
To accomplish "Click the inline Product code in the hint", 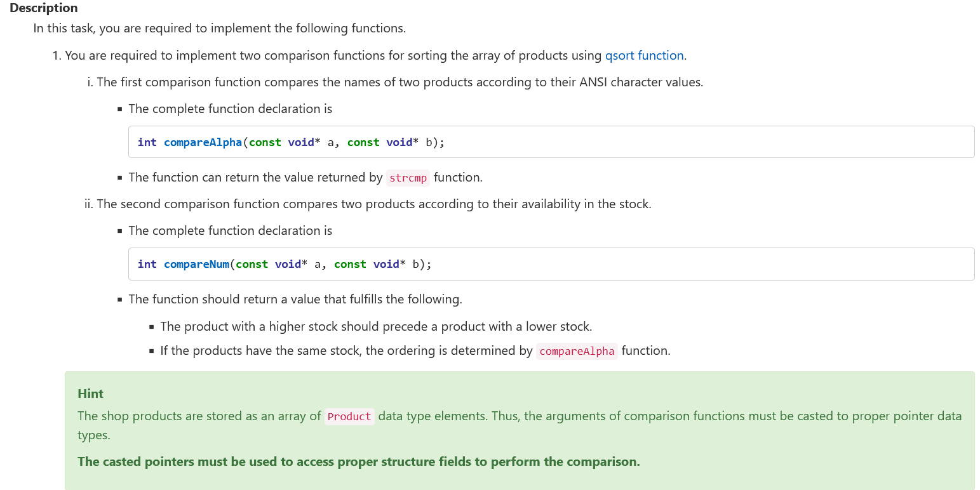I will click(349, 416).
